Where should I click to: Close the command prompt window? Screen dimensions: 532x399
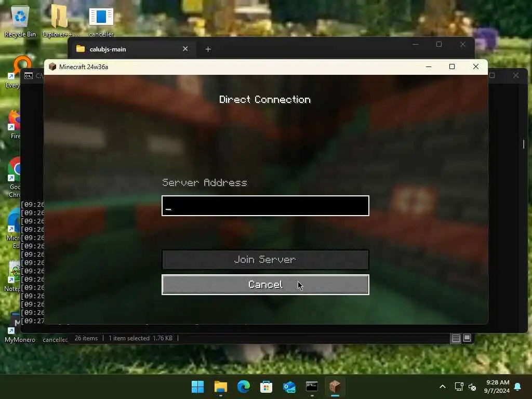click(516, 75)
